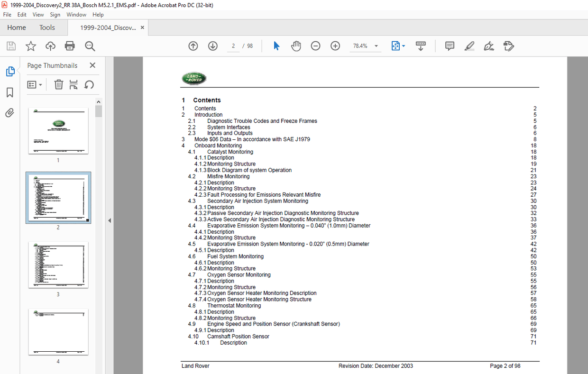The height and width of the screenshot is (374, 588).
Task: Open the Attachments panel icon
Action: pos(10,112)
